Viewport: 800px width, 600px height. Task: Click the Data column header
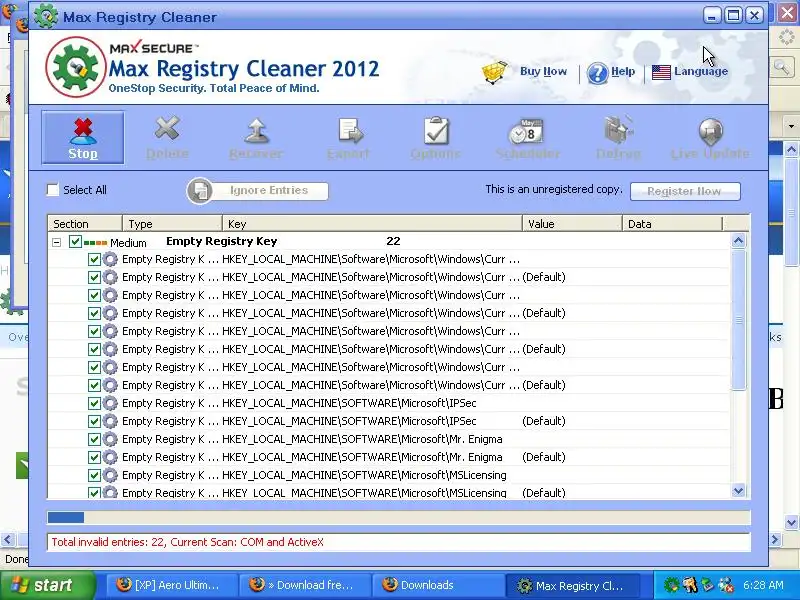[672, 223]
